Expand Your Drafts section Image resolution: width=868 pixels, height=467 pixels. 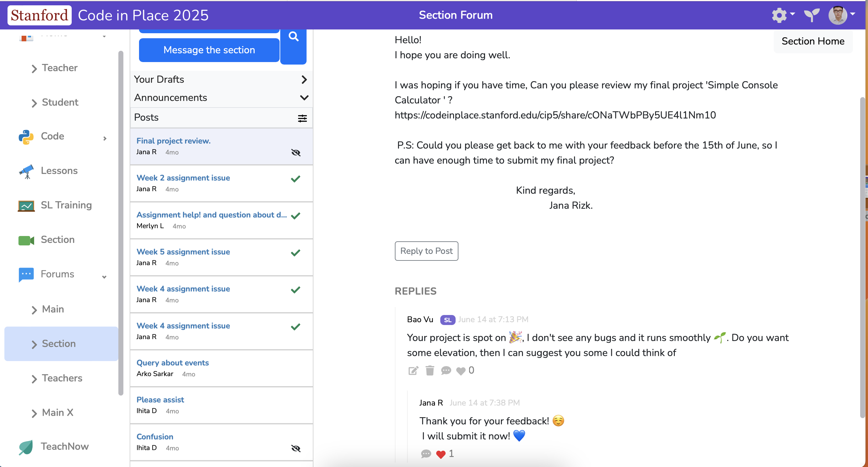[304, 80]
